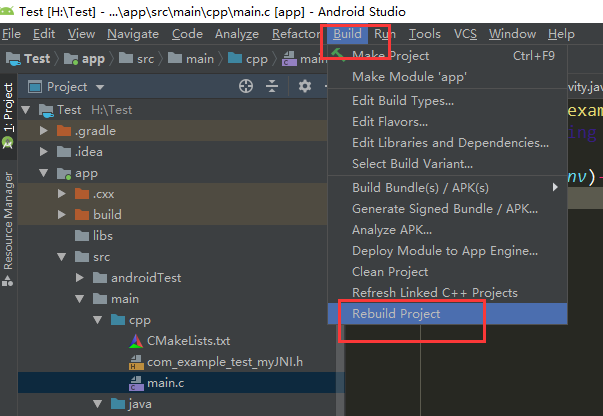Choose Deploy Module to App Engine...
The height and width of the screenshot is (416, 603).
pos(447,251)
